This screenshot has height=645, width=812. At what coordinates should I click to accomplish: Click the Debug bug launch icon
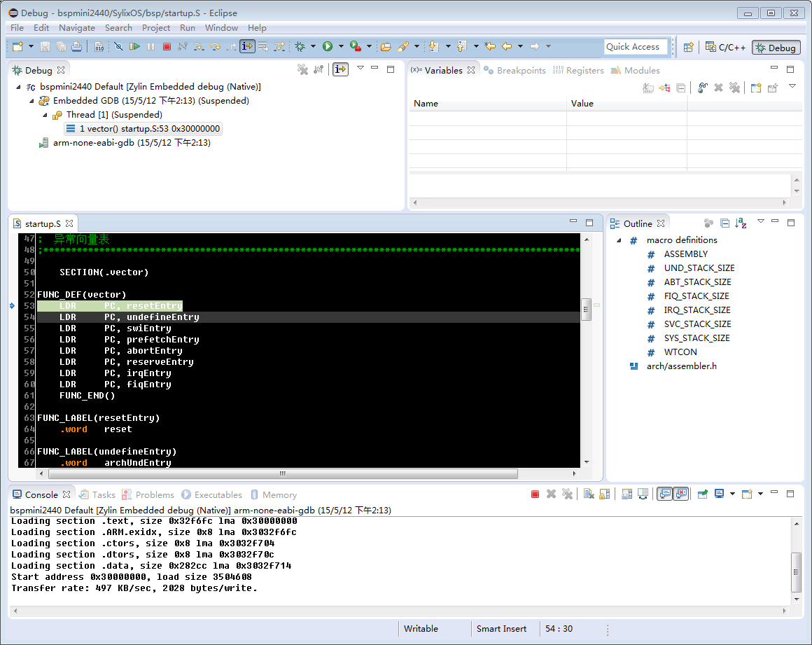point(300,47)
